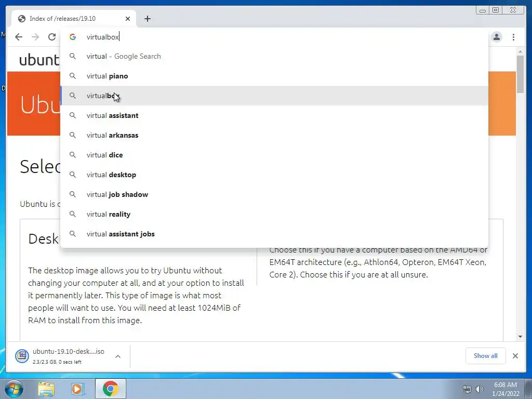532x399 pixels.
Task: Click the page scrollbar down arrow
Action: click(x=520, y=337)
